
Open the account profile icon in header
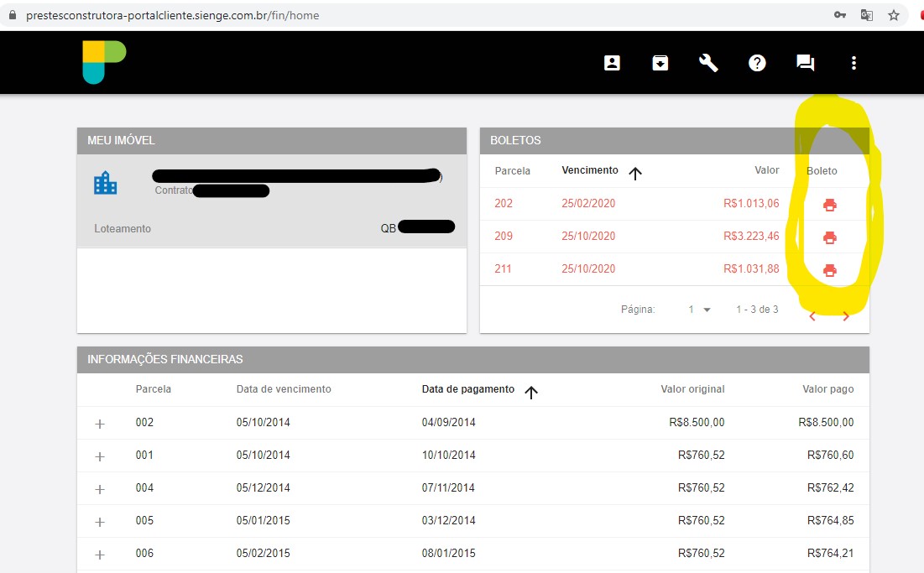coord(612,63)
